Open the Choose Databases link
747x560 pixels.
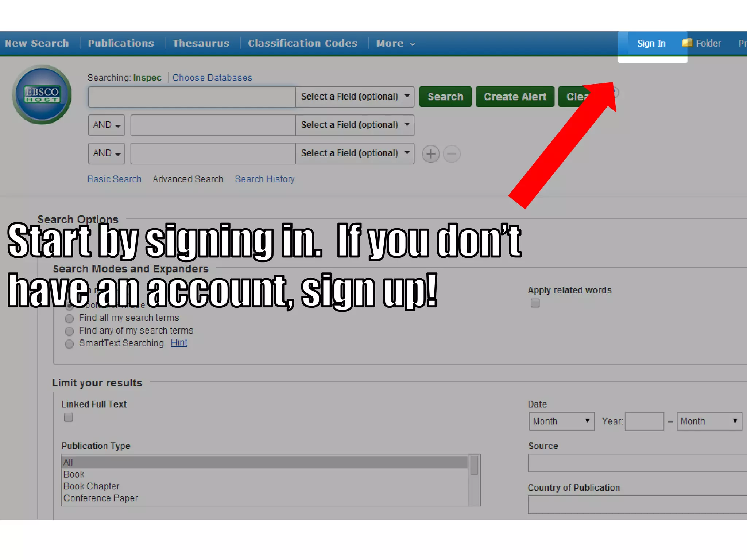[212, 78]
